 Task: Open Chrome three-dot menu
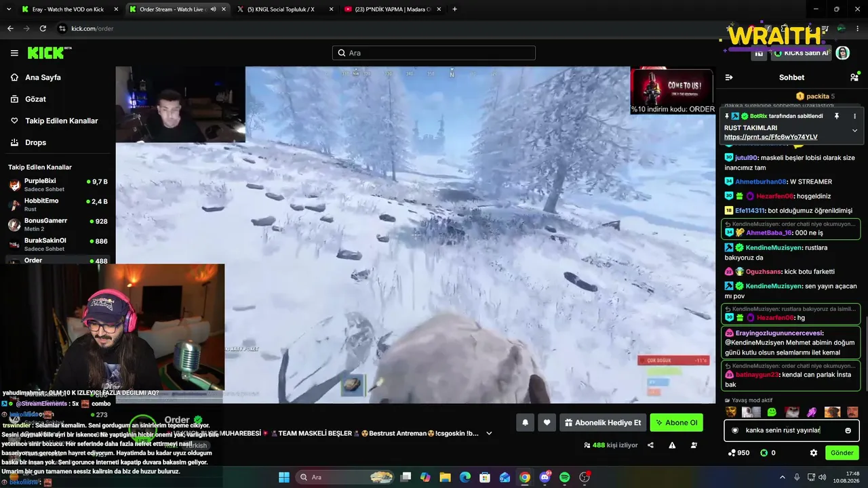click(x=859, y=28)
